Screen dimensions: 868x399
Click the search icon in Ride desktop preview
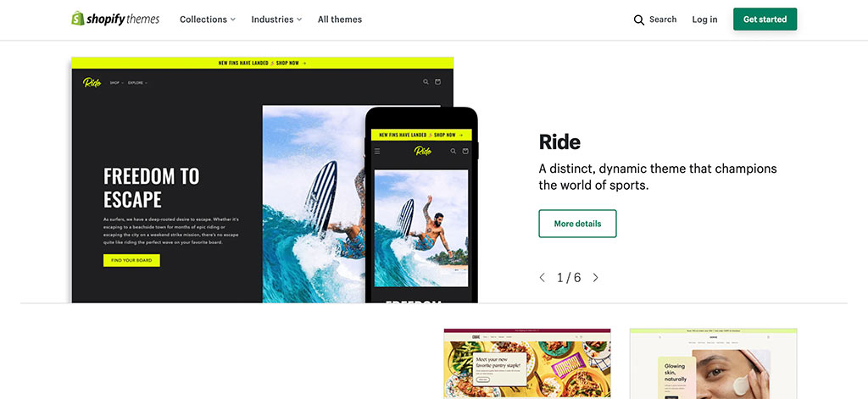(426, 82)
